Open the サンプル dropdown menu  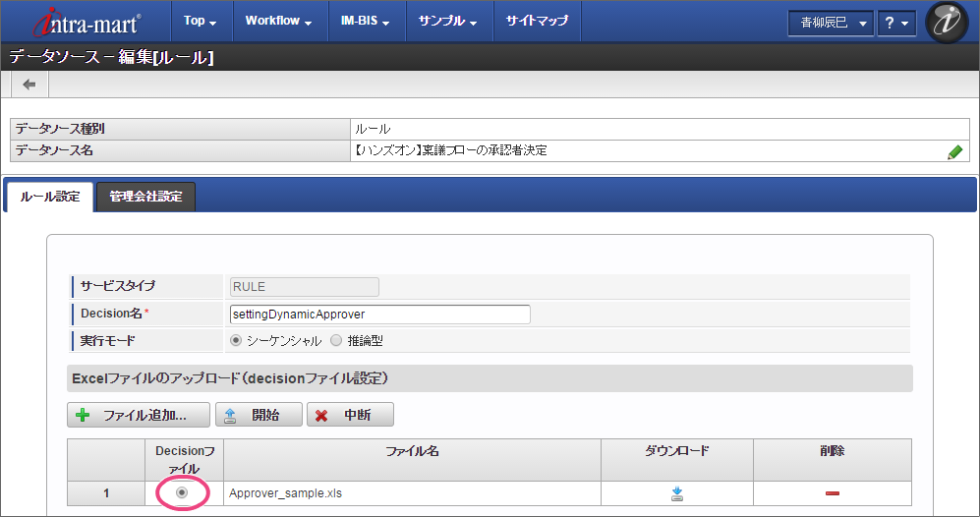pos(447,21)
